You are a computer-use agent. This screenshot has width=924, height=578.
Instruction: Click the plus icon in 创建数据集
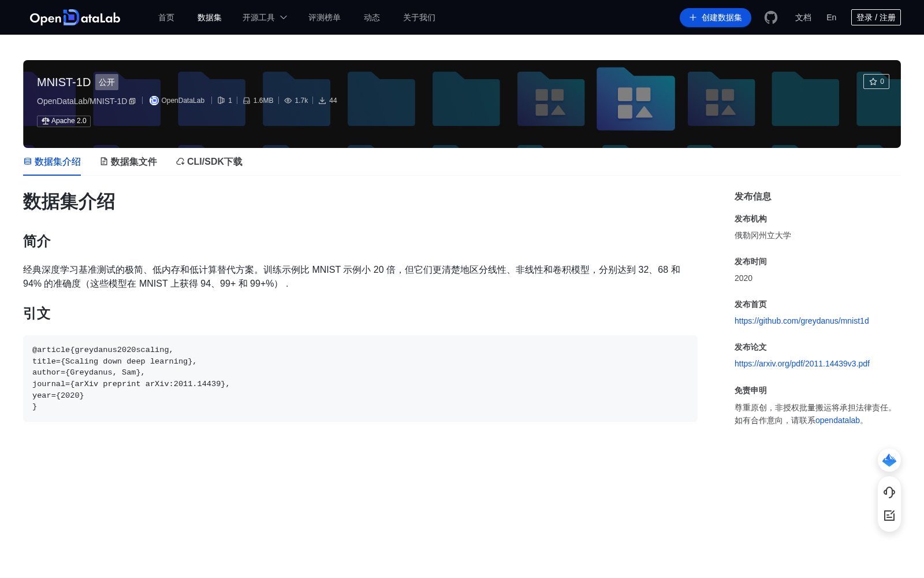click(693, 17)
